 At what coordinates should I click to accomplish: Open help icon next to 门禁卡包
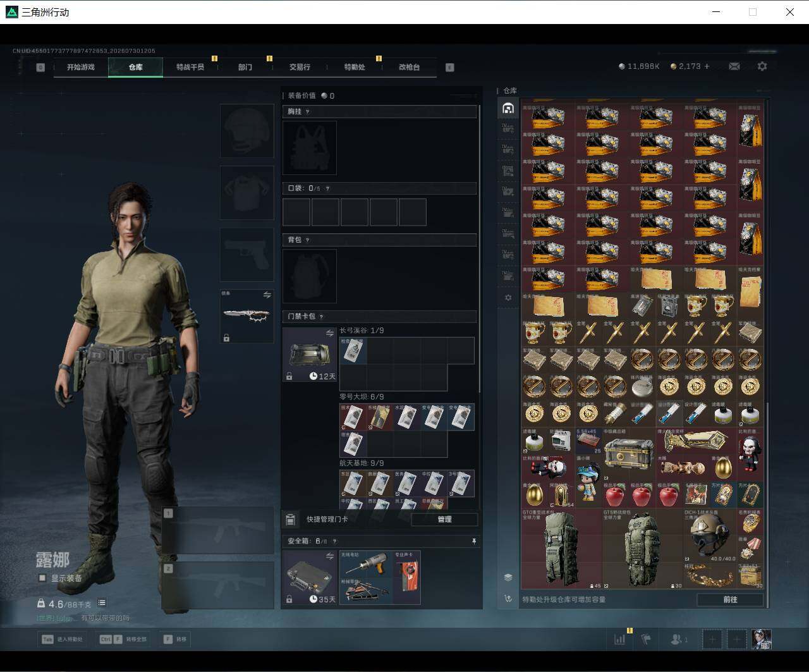(x=322, y=317)
